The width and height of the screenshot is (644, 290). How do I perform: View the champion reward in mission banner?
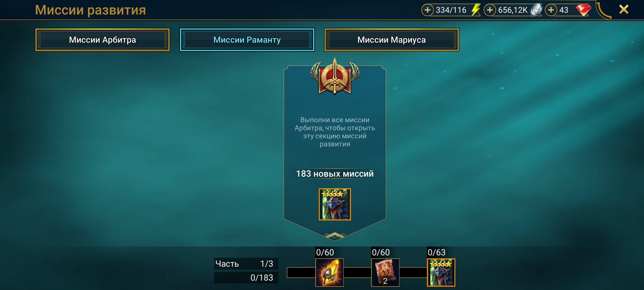click(335, 204)
